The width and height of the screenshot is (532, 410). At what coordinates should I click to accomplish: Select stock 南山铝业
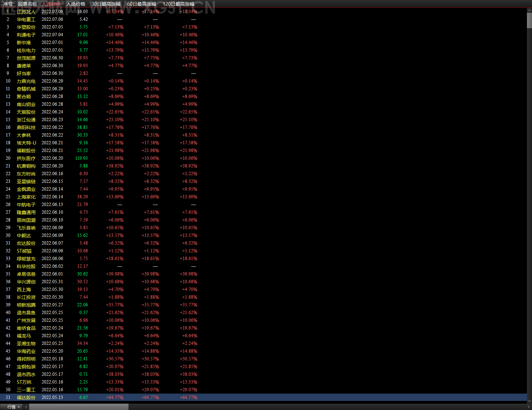[26, 104]
